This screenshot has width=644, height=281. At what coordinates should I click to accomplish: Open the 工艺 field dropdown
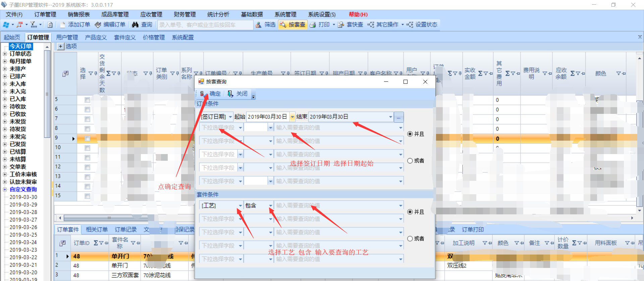point(240,206)
